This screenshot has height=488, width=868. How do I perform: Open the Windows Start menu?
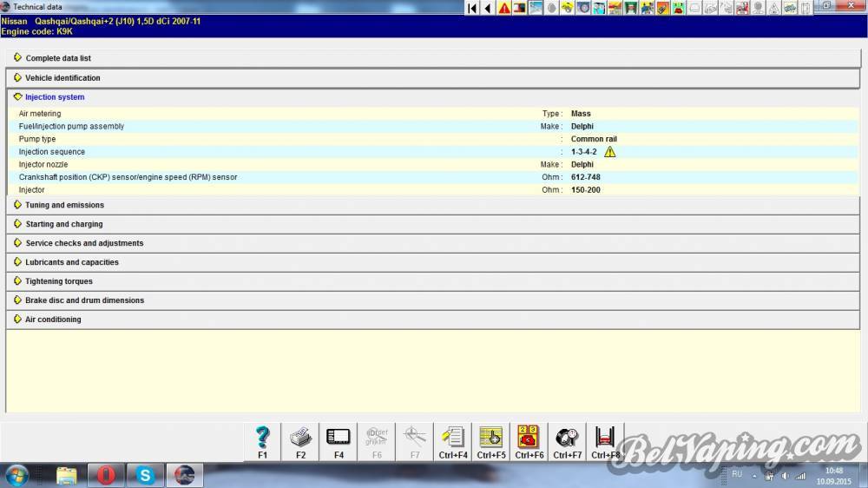[16, 475]
